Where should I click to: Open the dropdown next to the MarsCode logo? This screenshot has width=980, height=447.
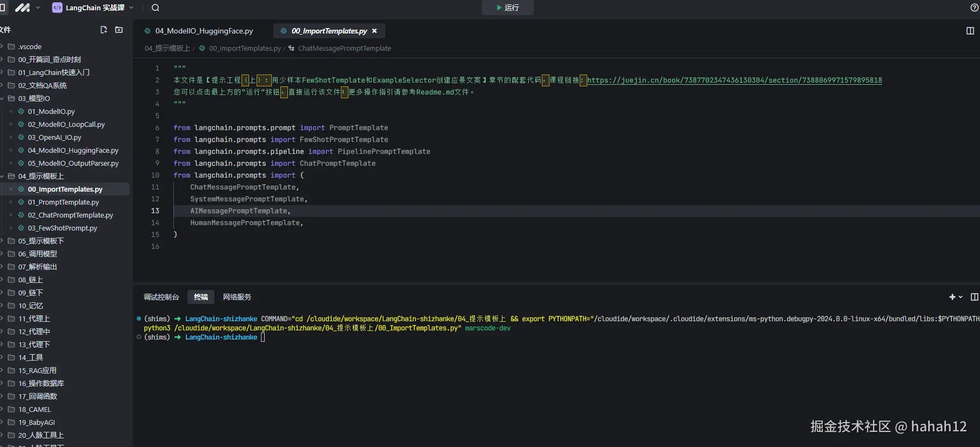(38, 8)
